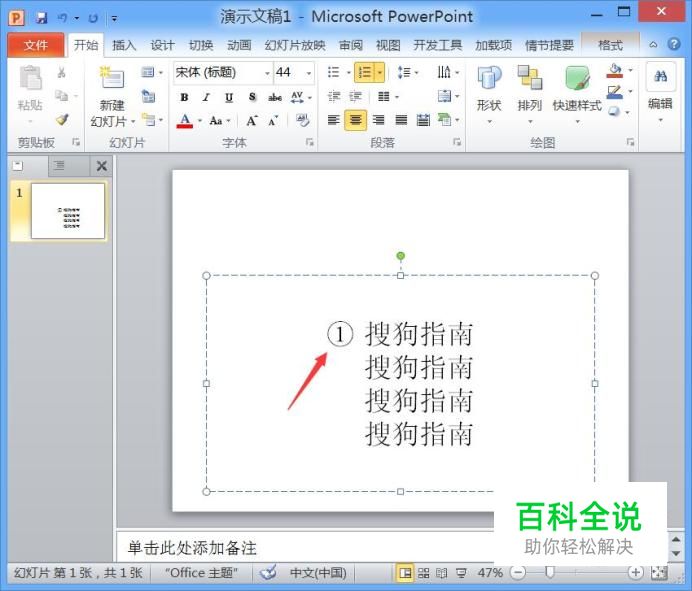Click the Shape Effects icon

(614, 112)
